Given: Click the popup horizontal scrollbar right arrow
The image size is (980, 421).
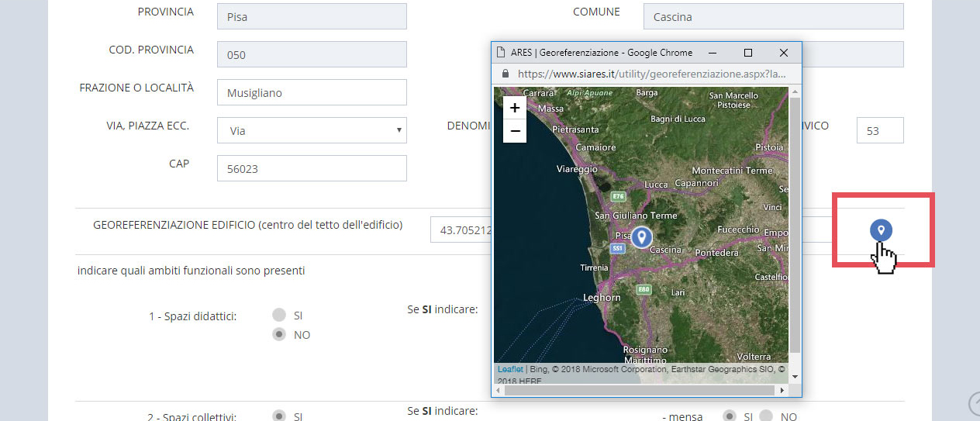Looking at the screenshot, I should (782, 391).
